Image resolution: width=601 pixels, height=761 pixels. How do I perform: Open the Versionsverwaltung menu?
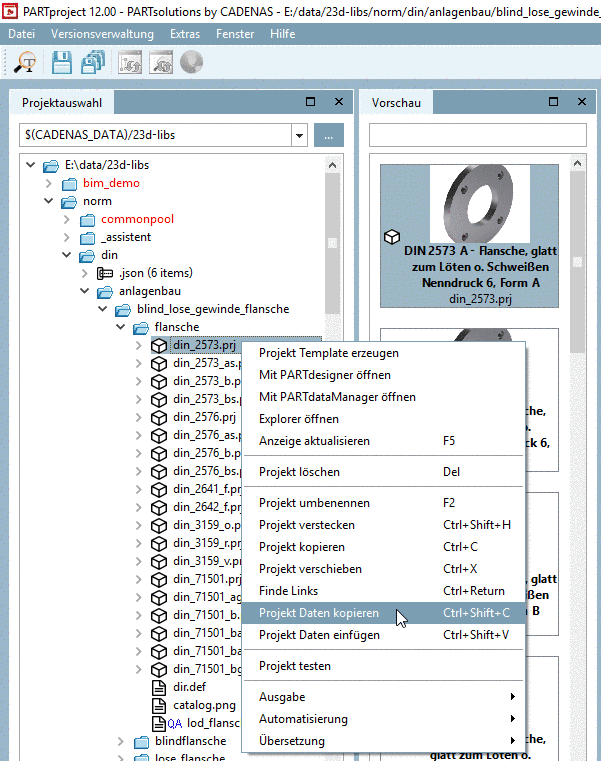coord(102,34)
